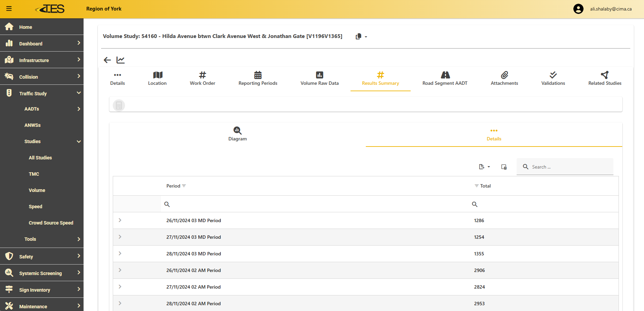This screenshot has height=311, width=644.
Task: Click the user account avatar icon
Action: pyautogui.click(x=578, y=9)
